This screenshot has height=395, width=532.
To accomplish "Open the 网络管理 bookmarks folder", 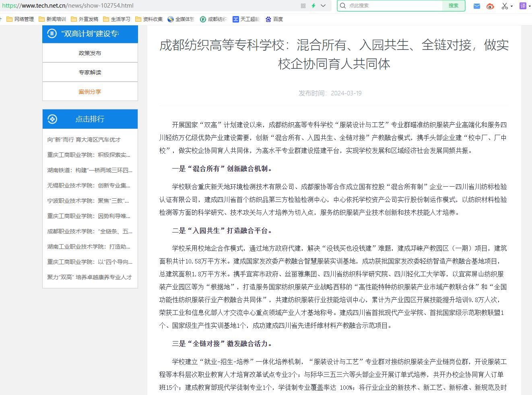I will point(20,19).
